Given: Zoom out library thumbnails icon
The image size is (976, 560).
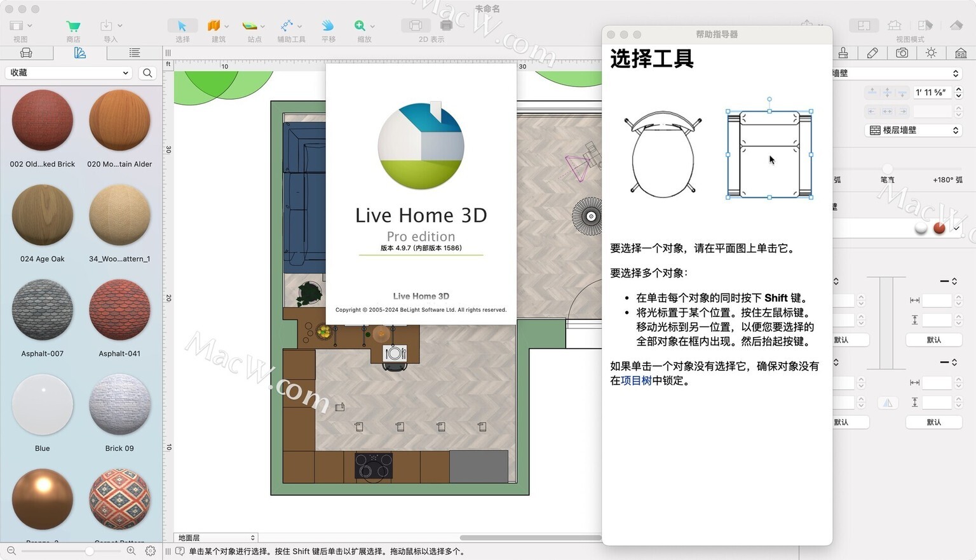Looking at the screenshot, I should click(11, 551).
